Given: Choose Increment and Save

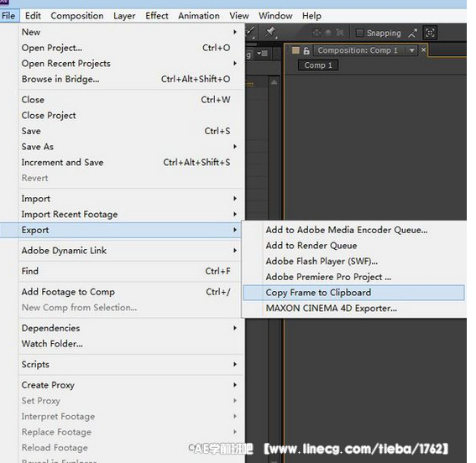Looking at the screenshot, I should tap(130, 163).
